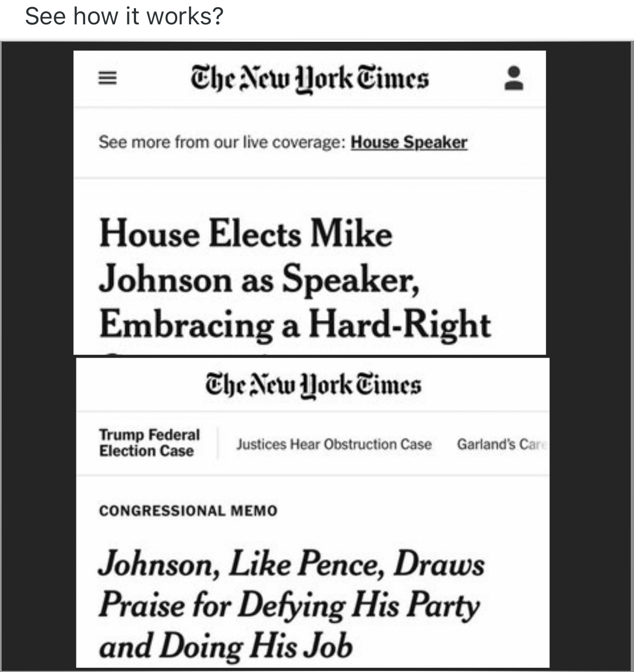Click the lower New York Times logo
Image resolution: width=634 pixels, height=672 pixels.
click(313, 385)
